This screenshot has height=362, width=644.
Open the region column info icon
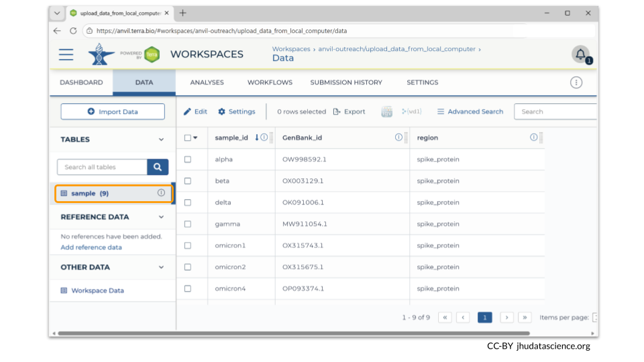coord(533,137)
